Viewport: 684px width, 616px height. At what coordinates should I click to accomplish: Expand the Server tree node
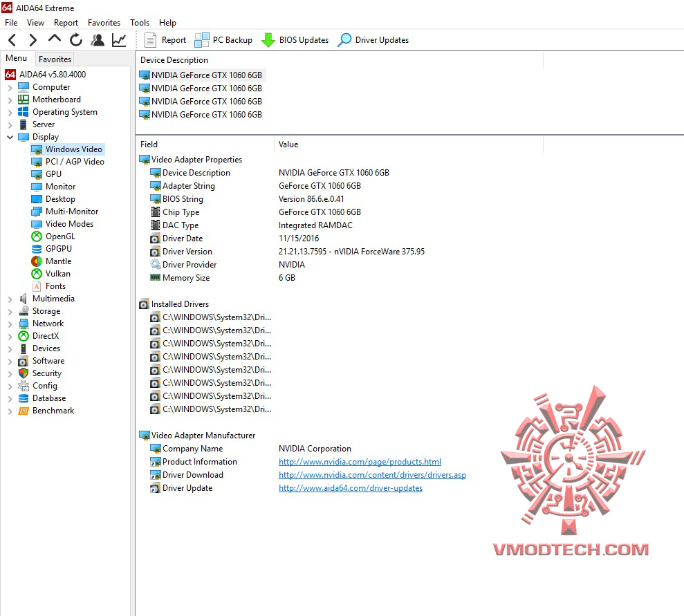(x=10, y=124)
